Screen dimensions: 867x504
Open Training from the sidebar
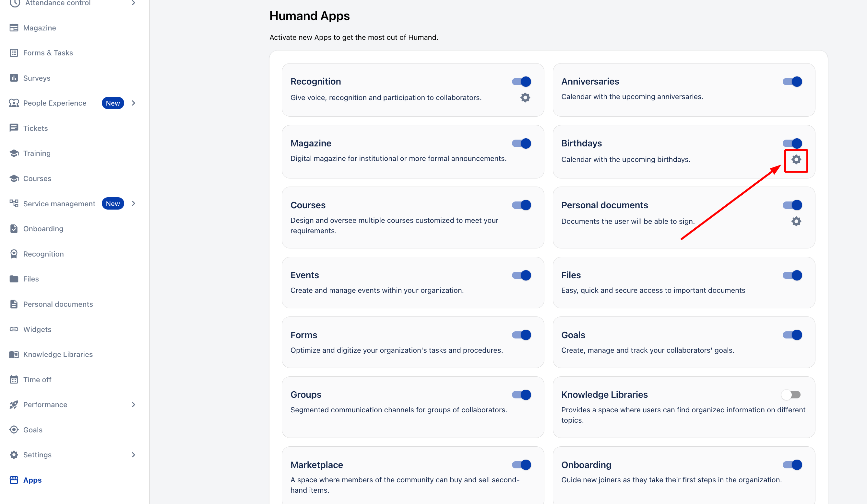tap(36, 153)
